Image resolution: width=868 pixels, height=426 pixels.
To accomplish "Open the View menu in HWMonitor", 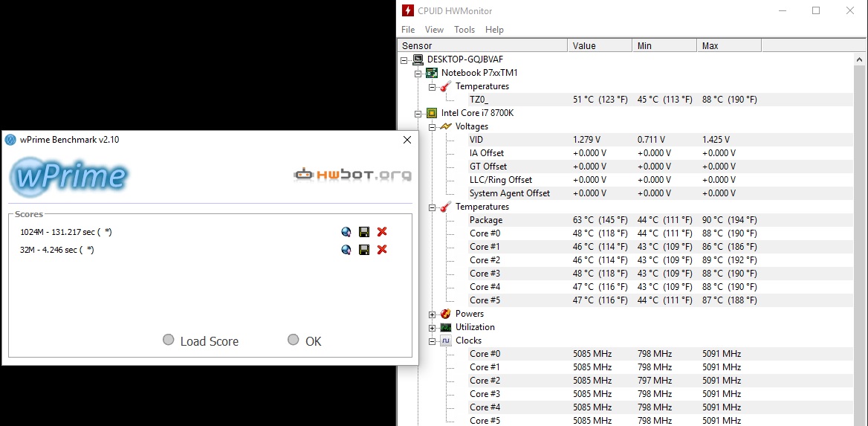I will (x=434, y=29).
